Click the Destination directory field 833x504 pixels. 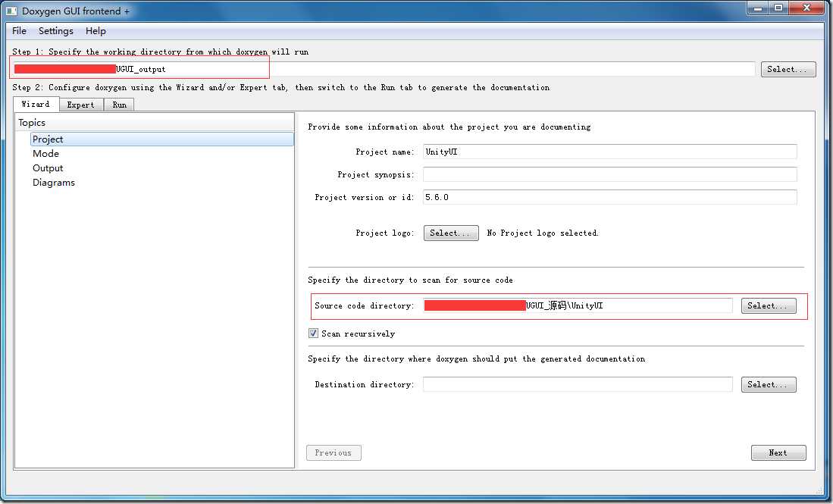[578, 384]
